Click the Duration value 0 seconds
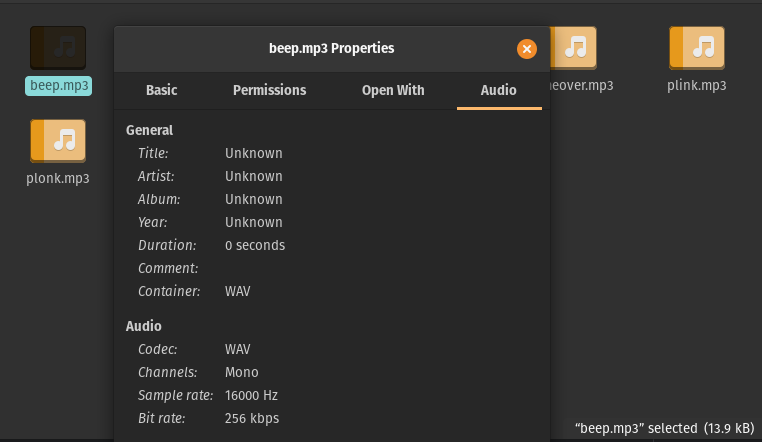The height and width of the screenshot is (442, 762). coord(255,245)
